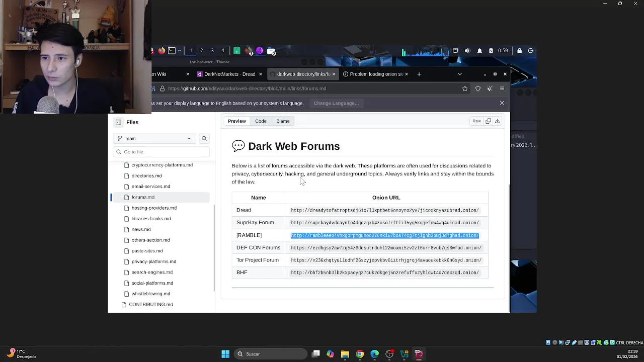
Task: Open libraries-books.md in file tree
Action: pos(151,219)
